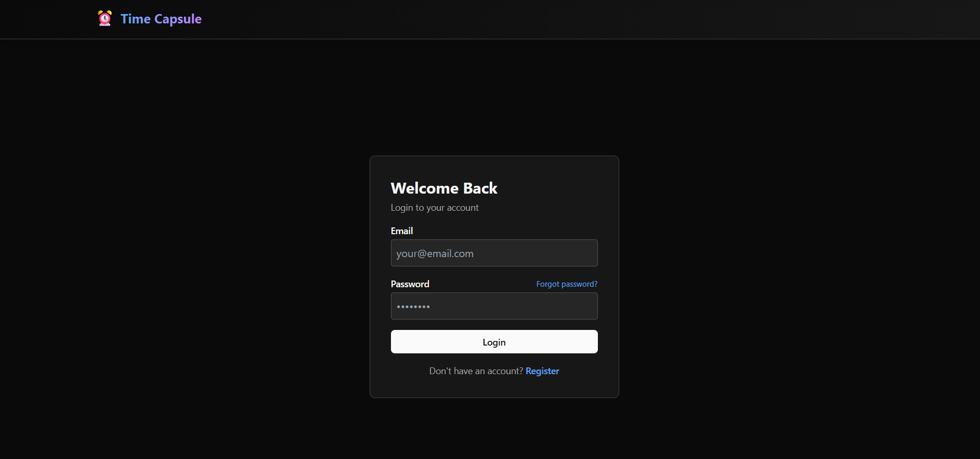The height and width of the screenshot is (459, 980).
Task: Focus the Email input field
Action: (x=494, y=253)
